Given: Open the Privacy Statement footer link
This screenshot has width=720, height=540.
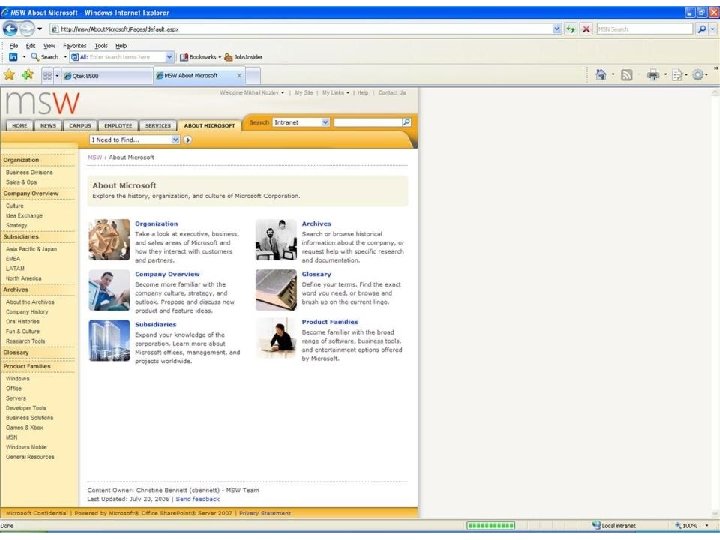Looking at the screenshot, I should [x=264, y=513].
